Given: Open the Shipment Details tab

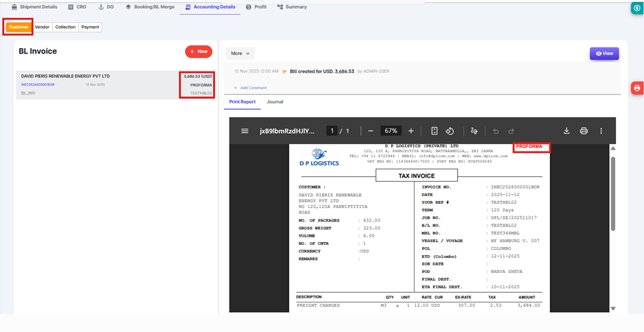Looking at the screenshot, I should (x=35, y=7).
